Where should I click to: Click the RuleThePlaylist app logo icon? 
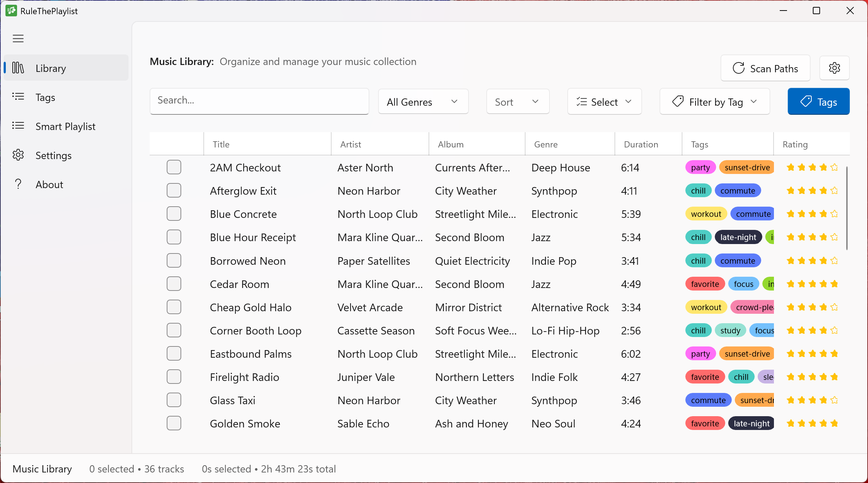(11, 11)
